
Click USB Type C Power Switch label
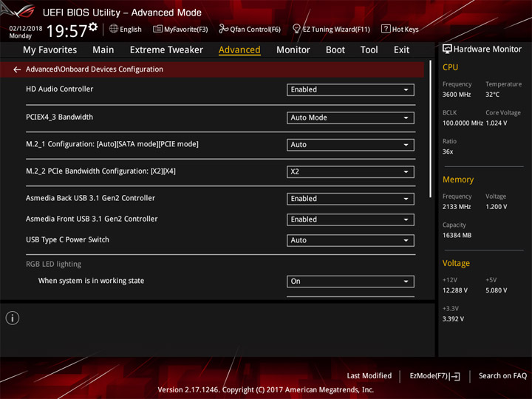click(67, 239)
